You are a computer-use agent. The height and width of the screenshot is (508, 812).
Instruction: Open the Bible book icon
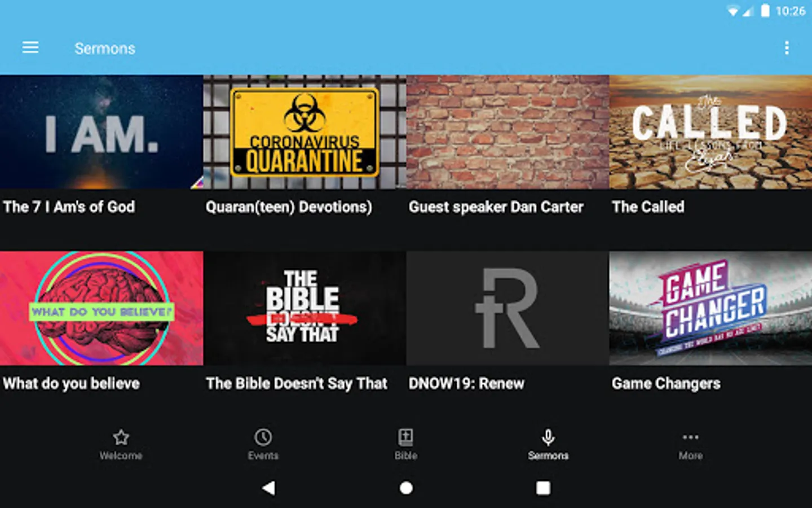click(x=405, y=437)
